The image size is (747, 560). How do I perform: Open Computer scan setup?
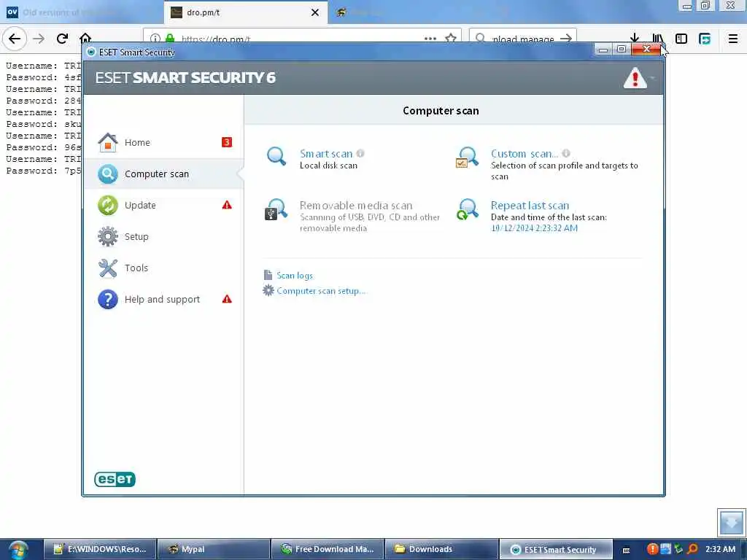[321, 291]
